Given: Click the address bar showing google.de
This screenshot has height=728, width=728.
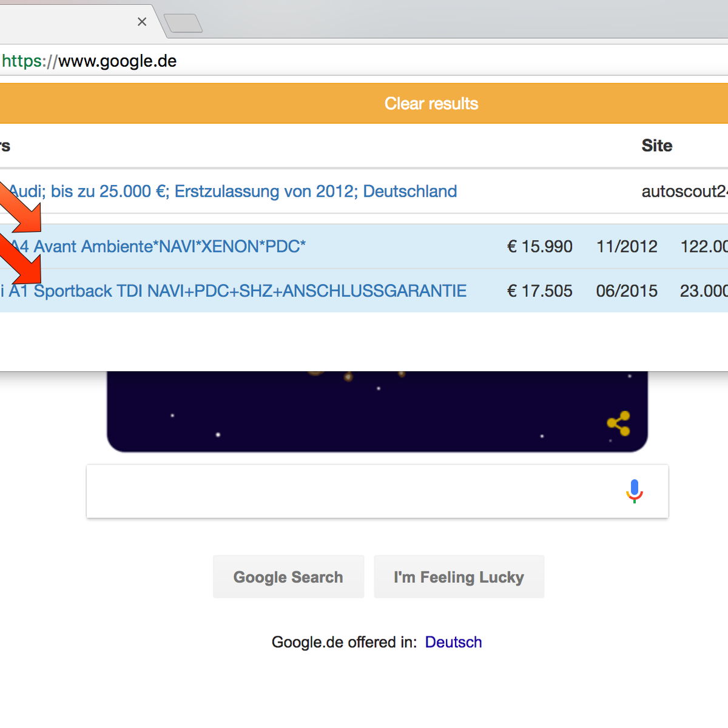Looking at the screenshot, I should [364, 61].
